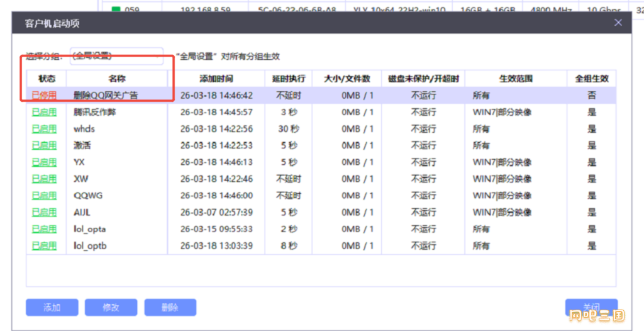644x331 pixels.
Task: Select the lol_optb startup item
Action: click(x=89, y=245)
